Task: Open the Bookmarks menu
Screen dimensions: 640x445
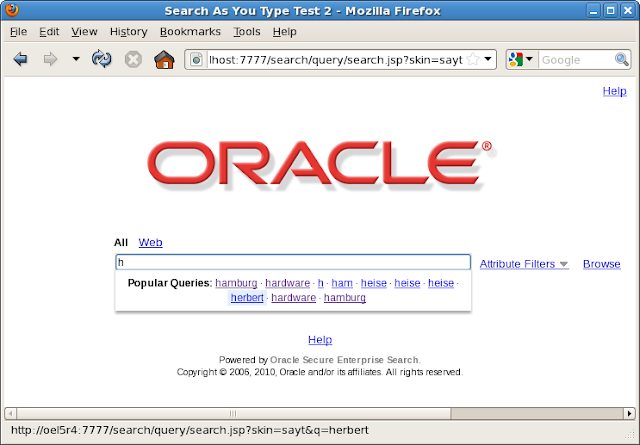Action: pyautogui.click(x=190, y=31)
